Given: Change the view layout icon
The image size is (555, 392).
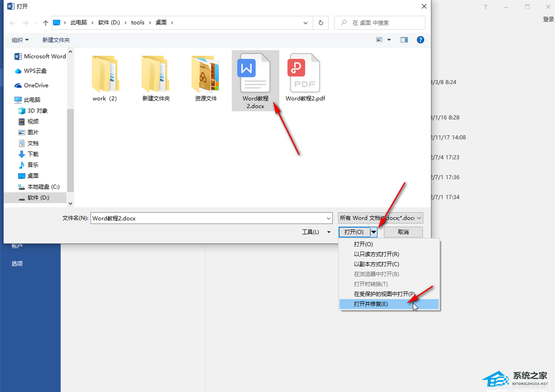Looking at the screenshot, I should click(x=379, y=40).
